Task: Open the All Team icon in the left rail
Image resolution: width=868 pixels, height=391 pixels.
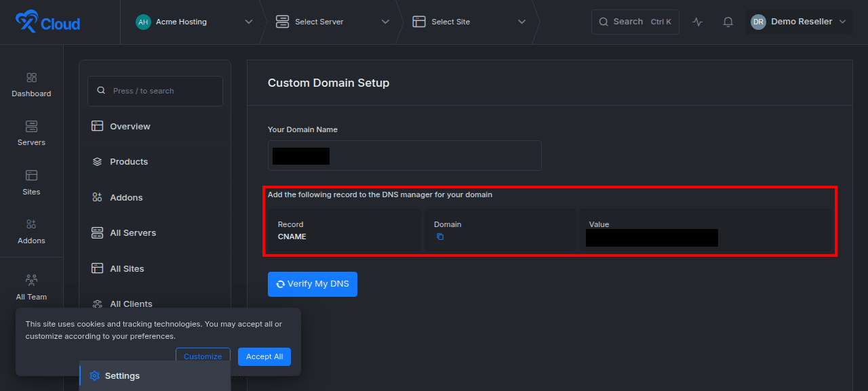Action: (31, 280)
